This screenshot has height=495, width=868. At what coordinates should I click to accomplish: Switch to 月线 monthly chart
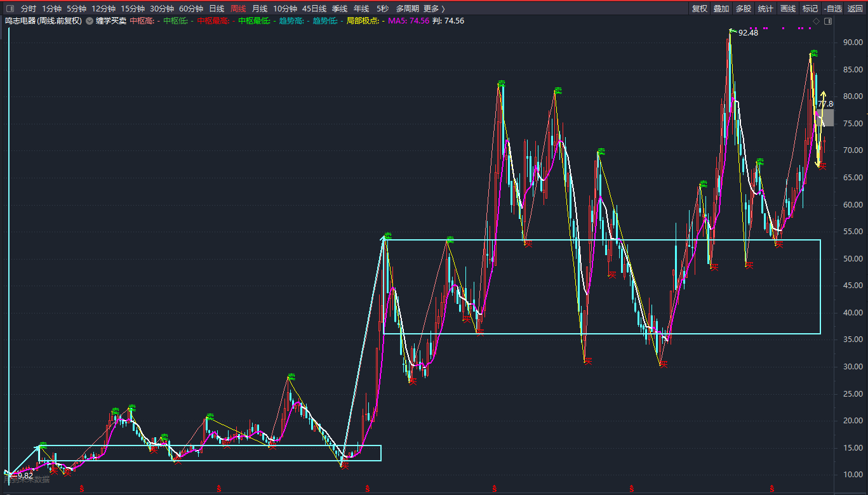(x=259, y=9)
